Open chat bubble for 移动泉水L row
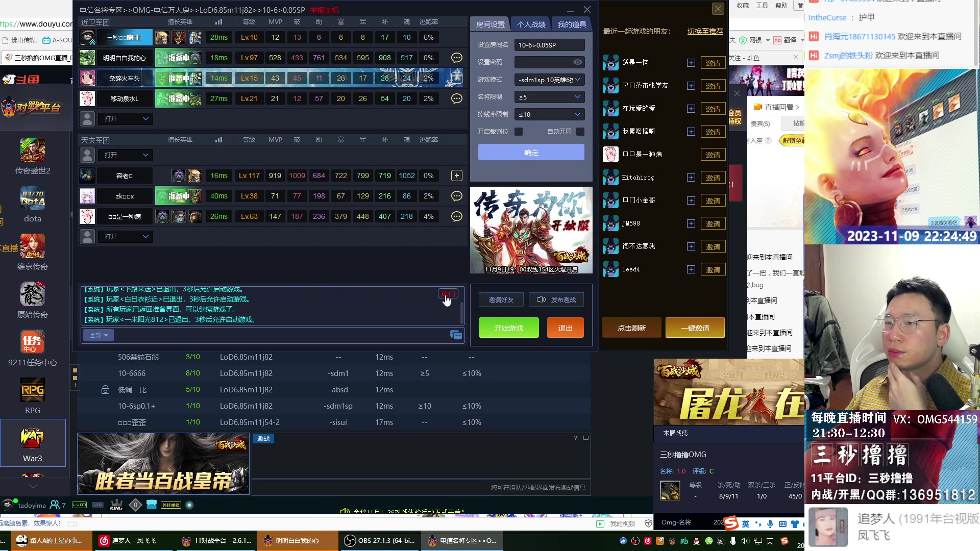 (x=457, y=98)
